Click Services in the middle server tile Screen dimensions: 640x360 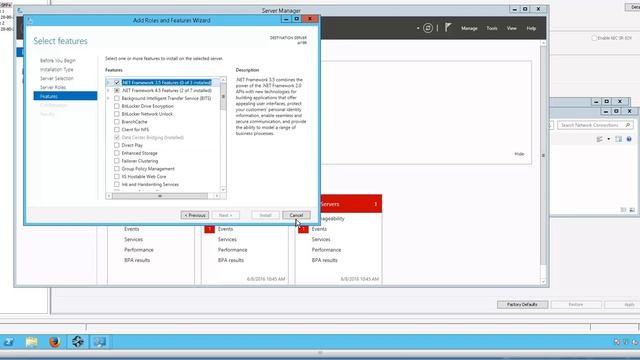pos(227,240)
